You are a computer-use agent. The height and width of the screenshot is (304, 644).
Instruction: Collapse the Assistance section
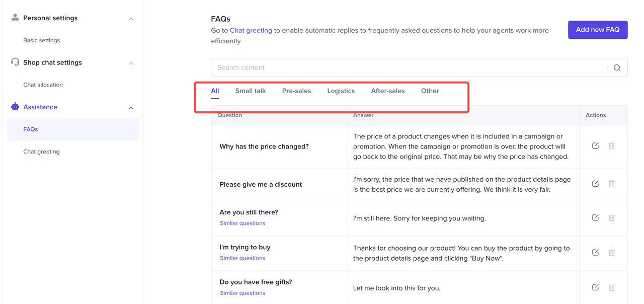pyautogui.click(x=131, y=108)
